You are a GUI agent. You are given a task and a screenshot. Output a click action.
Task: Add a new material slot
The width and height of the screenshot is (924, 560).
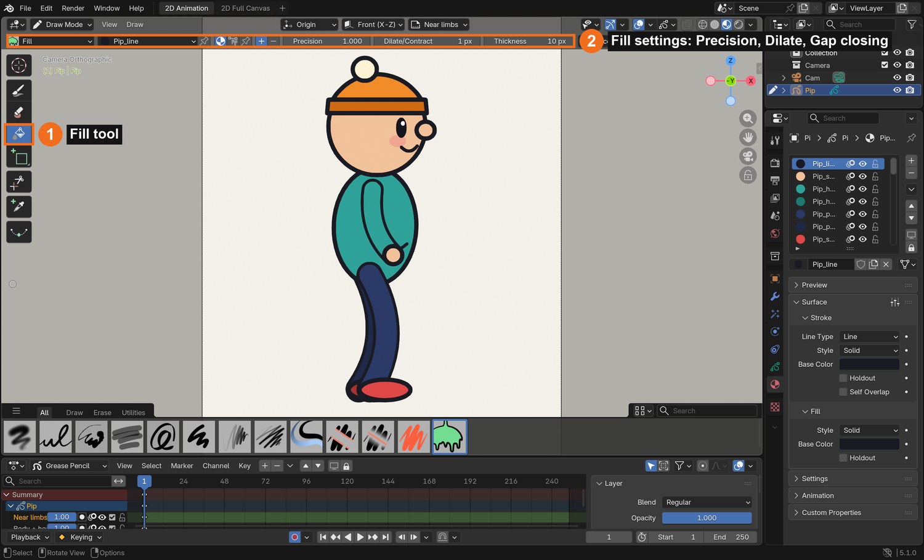point(911,161)
